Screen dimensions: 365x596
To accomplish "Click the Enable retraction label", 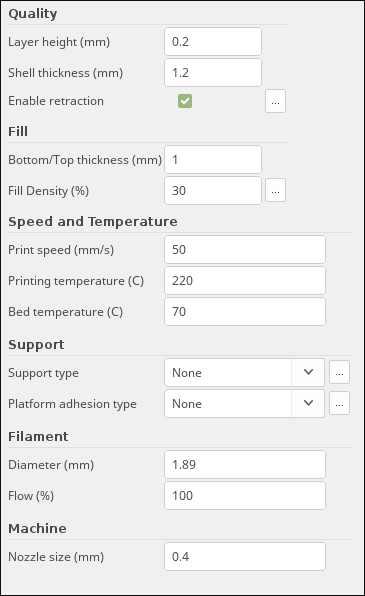I will tap(56, 101).
